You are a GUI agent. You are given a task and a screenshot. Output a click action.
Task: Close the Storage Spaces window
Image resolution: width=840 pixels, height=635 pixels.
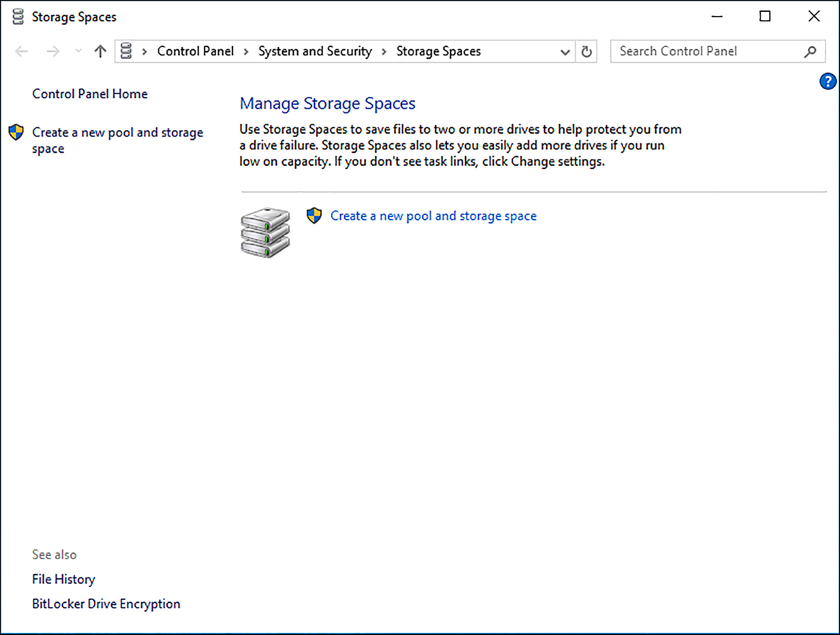pos(814,17)
